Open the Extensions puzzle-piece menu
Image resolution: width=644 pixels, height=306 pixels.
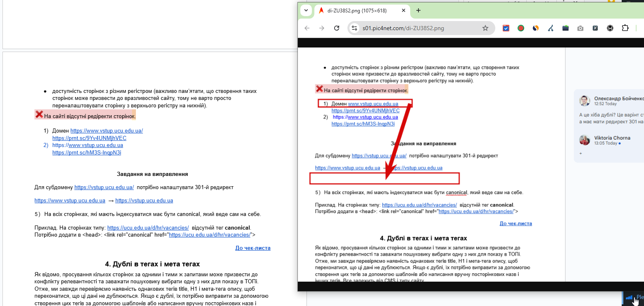click(x=625, y=28)
